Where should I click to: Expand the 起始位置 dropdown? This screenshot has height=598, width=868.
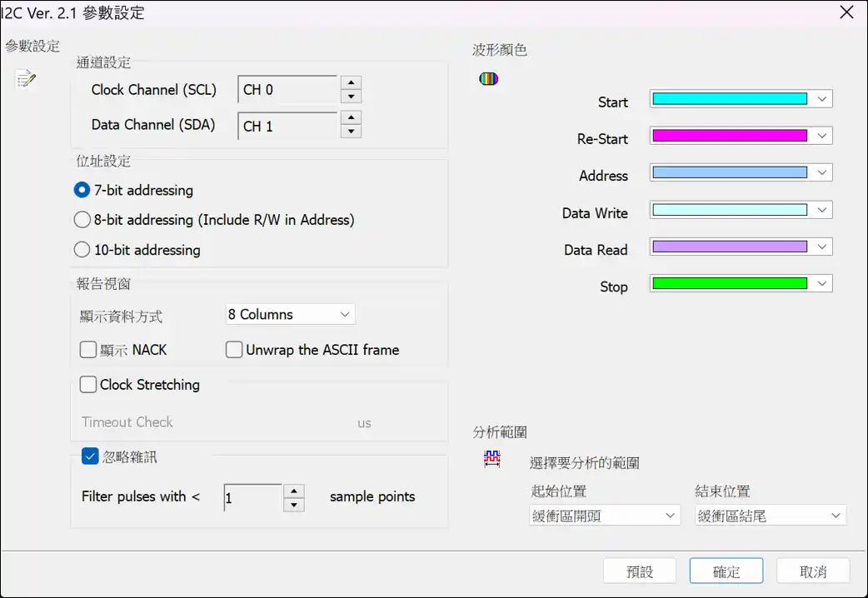click(605, 516)
